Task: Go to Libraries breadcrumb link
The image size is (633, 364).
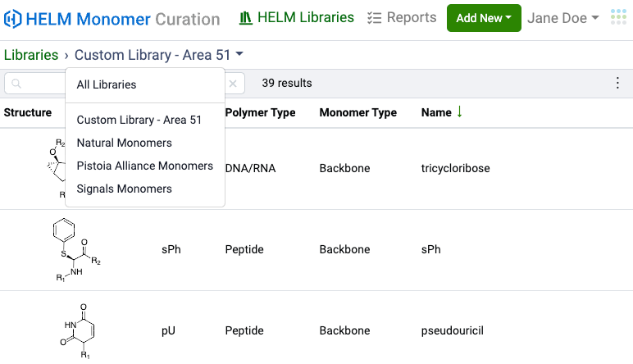Action: [31, 55]
